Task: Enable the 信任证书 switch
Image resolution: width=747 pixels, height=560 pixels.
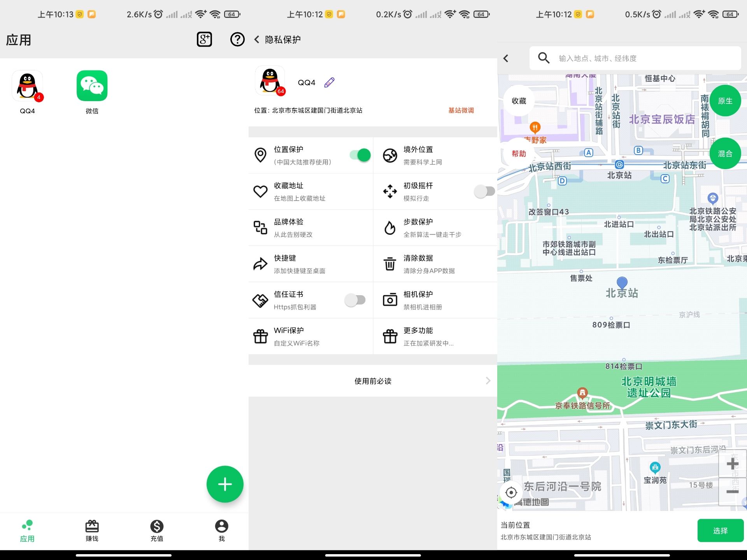Action: 355,300
